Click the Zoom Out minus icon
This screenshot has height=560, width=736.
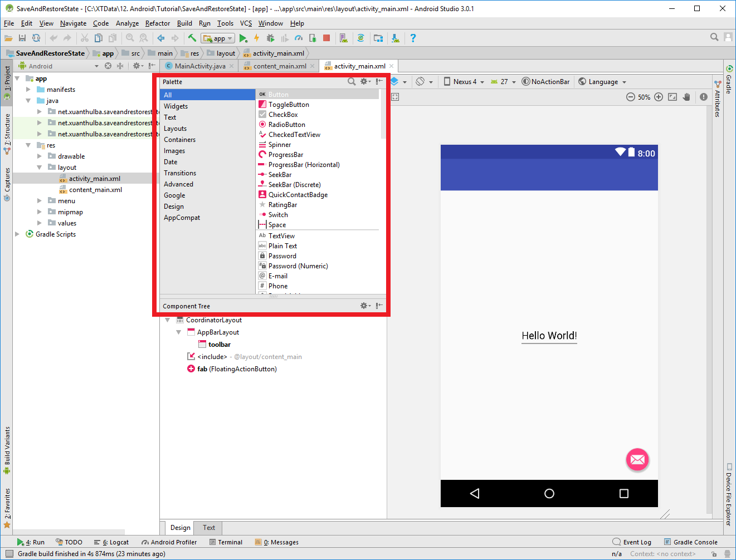630,97
